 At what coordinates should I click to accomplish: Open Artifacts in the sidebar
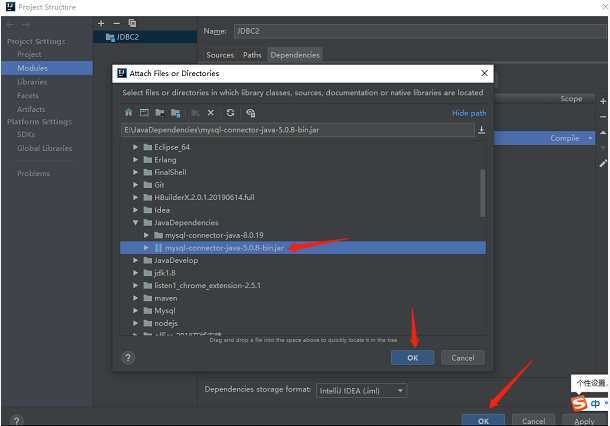click(31, 109)
